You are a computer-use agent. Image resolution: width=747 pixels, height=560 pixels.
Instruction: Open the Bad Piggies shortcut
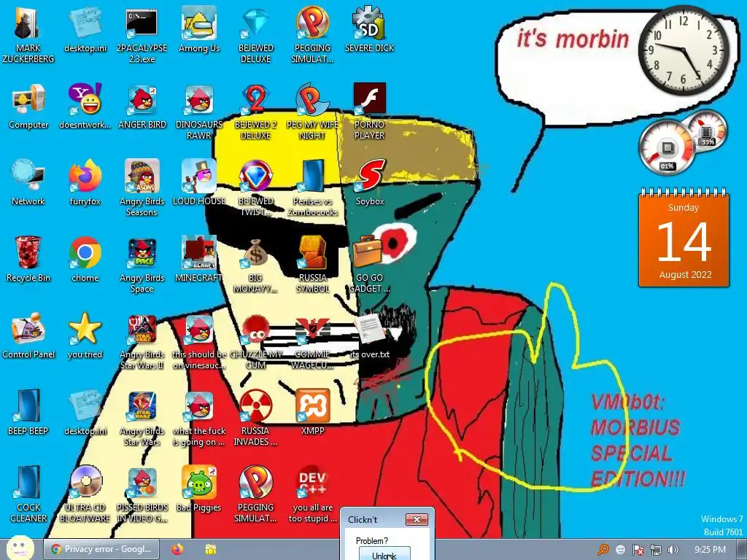click(199, 489)
